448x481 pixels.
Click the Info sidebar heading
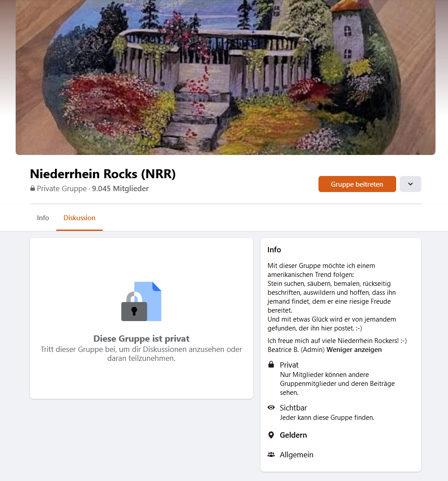[x=274, y=250]
